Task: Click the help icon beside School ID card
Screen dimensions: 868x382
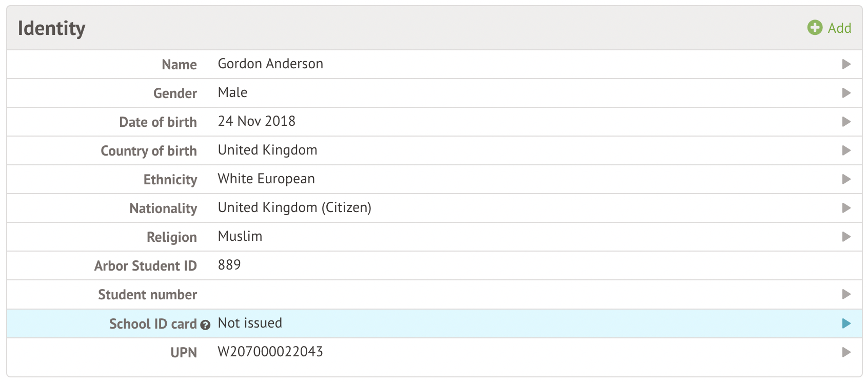Action: [x=205, y=325]
